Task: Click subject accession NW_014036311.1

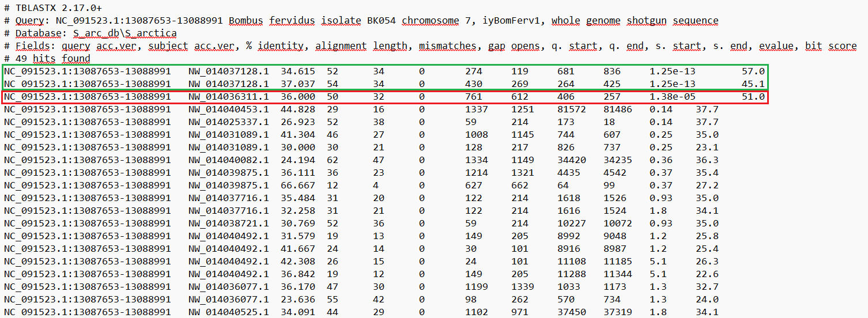Action: pos(229,96)
